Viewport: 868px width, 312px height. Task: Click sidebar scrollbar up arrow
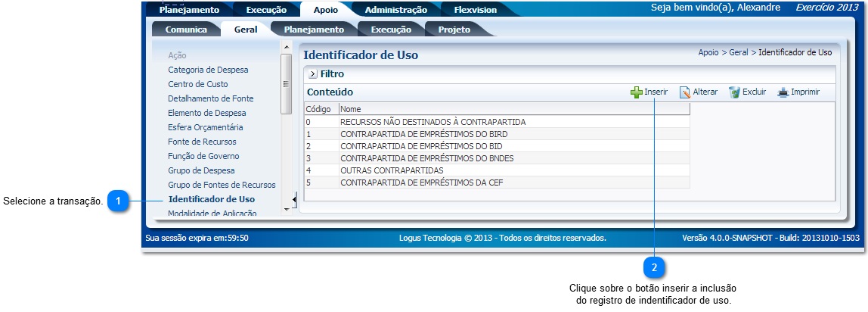tap(287, 47)
